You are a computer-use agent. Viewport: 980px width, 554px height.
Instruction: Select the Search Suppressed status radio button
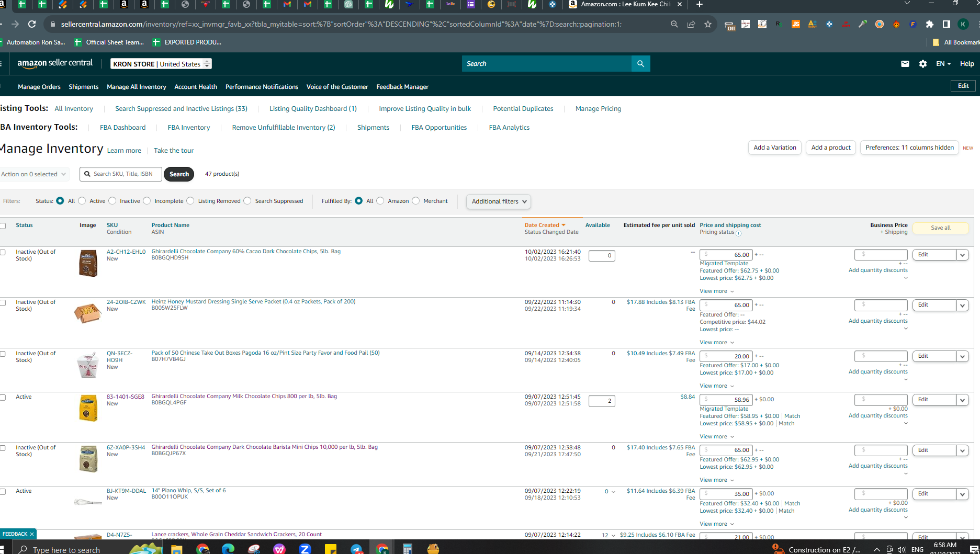tap(247, 201)
